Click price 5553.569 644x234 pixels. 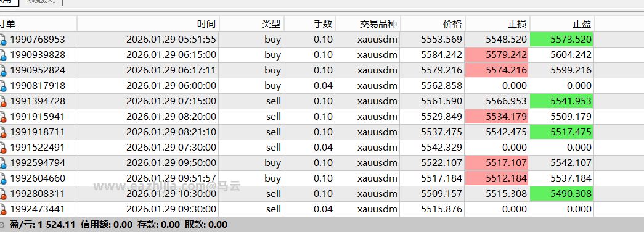441,40
